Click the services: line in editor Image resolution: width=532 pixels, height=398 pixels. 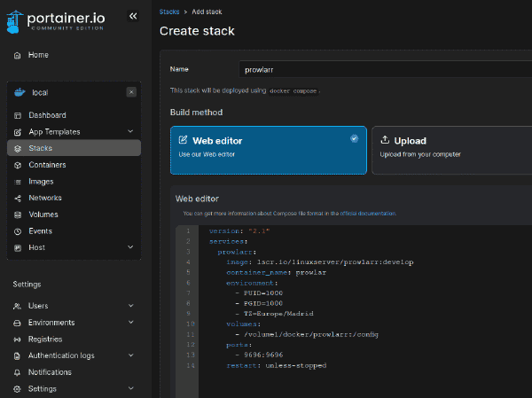(229, 241)
